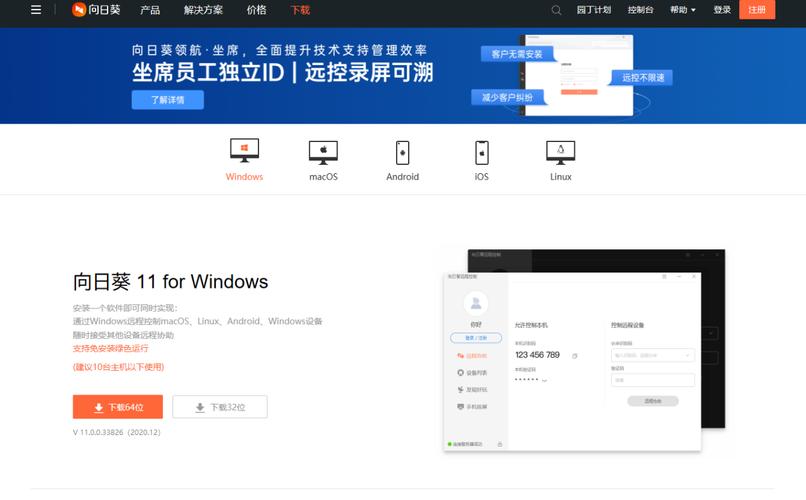Click the (建议10台主机以下使用) text
The height and width of the screenshot is (500, 806).
[x=118, y=367]
